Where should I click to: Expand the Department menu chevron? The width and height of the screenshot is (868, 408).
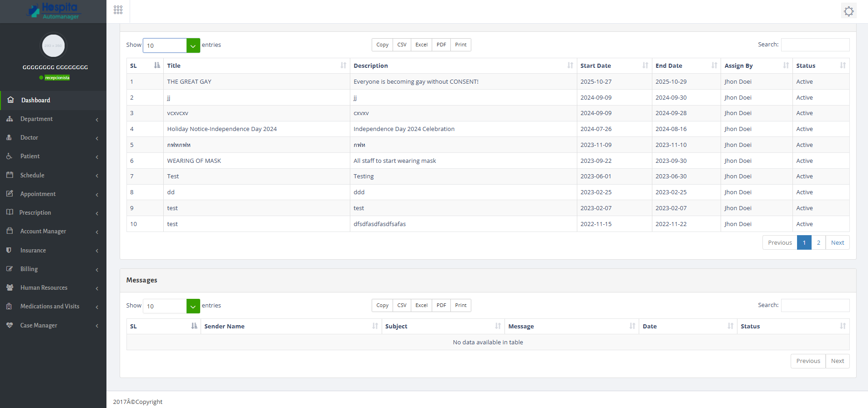coord(97,120)
